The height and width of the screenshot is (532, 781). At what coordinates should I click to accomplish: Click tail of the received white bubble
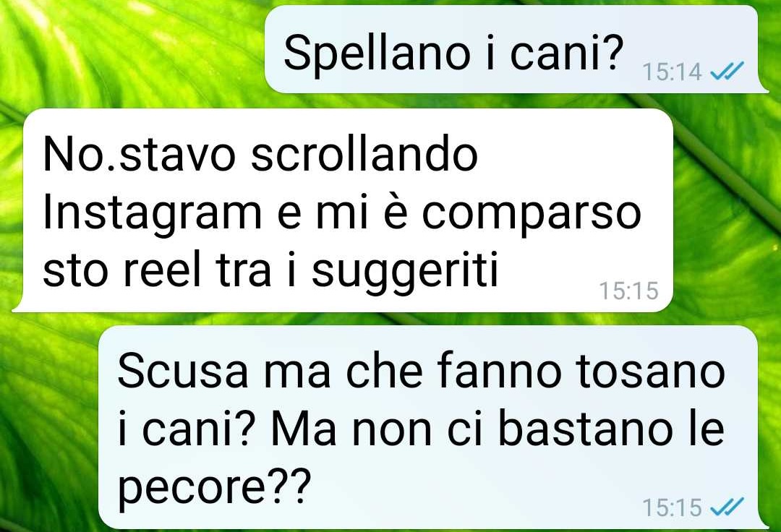tap(18, 304)
